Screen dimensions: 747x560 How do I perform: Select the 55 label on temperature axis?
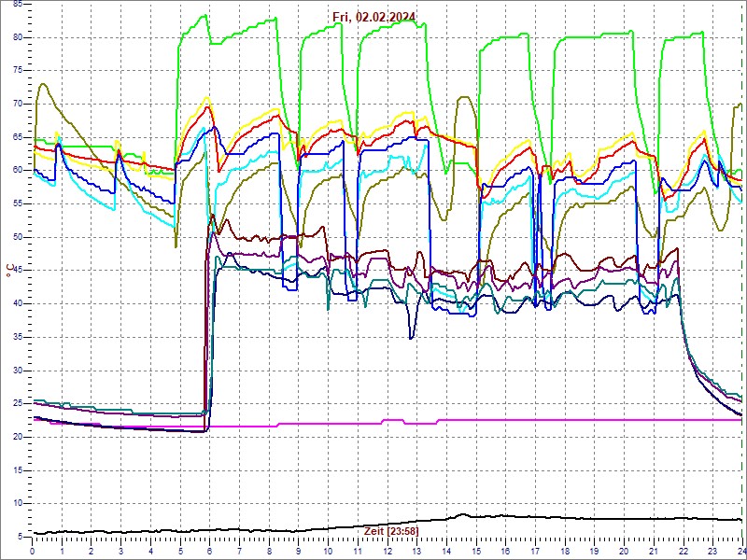click(x=17, y=203)
